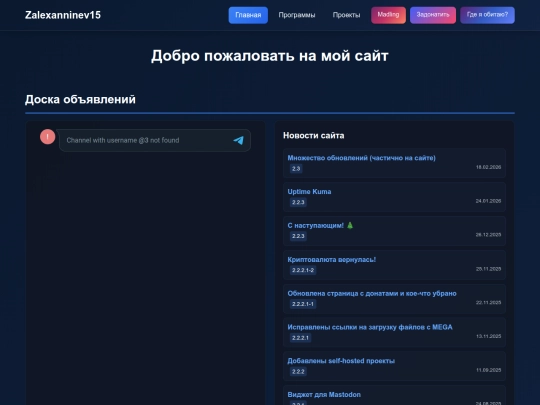540x405 pixels.
Task: Click the 2.2.2 badge under self-hosted проекты
Action: pos(298,372)
